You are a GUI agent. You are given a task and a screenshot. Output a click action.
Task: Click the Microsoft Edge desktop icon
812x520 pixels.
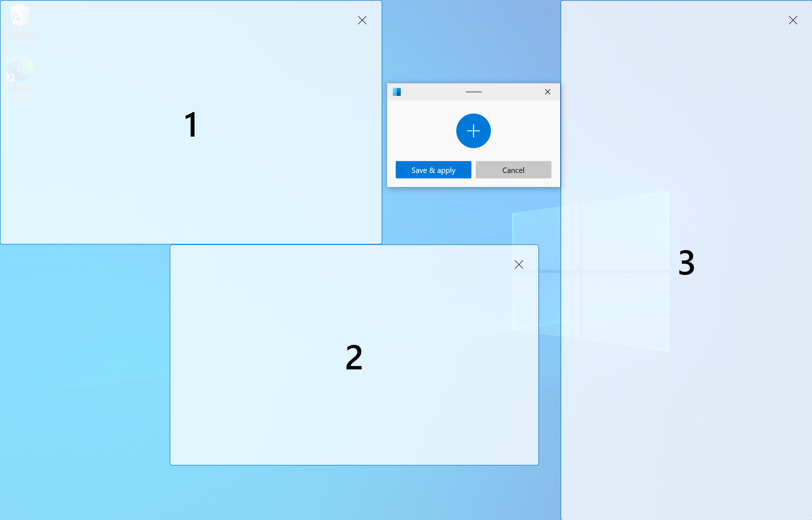(x=19, y=71)
